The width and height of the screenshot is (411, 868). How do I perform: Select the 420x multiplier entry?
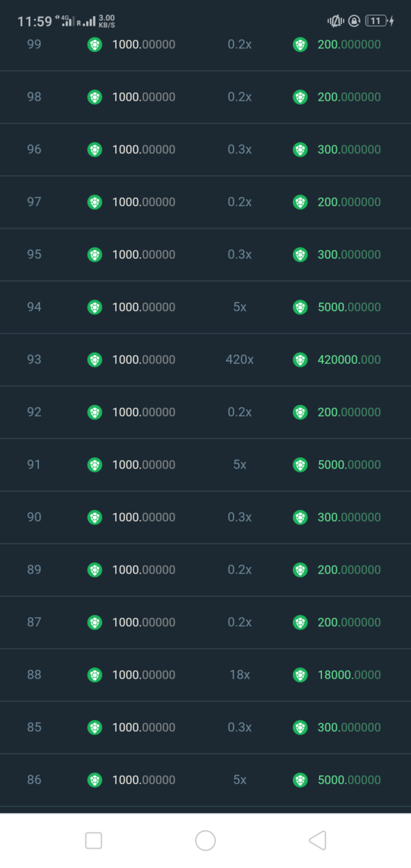pyautogui.click(x=240, y=359)
